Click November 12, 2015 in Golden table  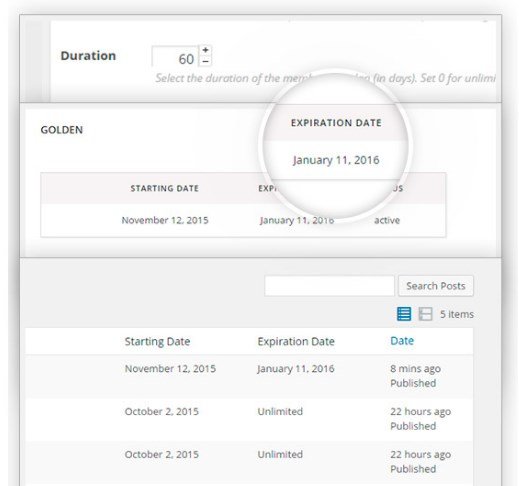[165, 220]
